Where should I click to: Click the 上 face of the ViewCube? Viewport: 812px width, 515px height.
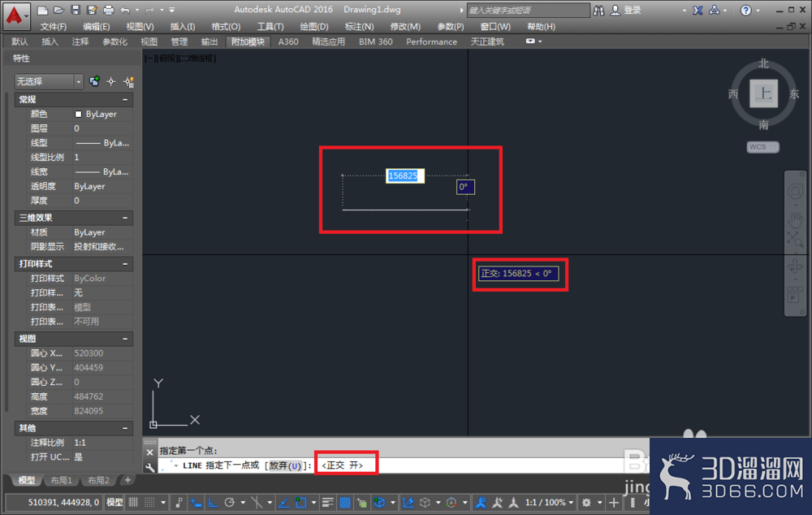(763, 93)
